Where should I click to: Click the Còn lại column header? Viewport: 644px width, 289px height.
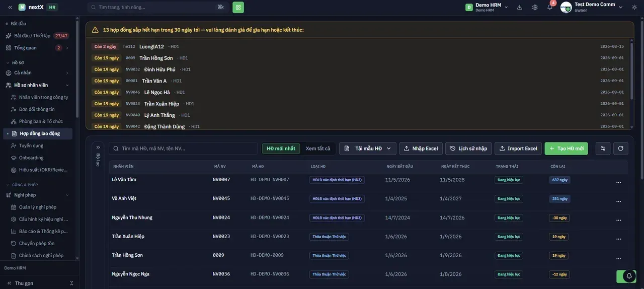coord(558,166)
